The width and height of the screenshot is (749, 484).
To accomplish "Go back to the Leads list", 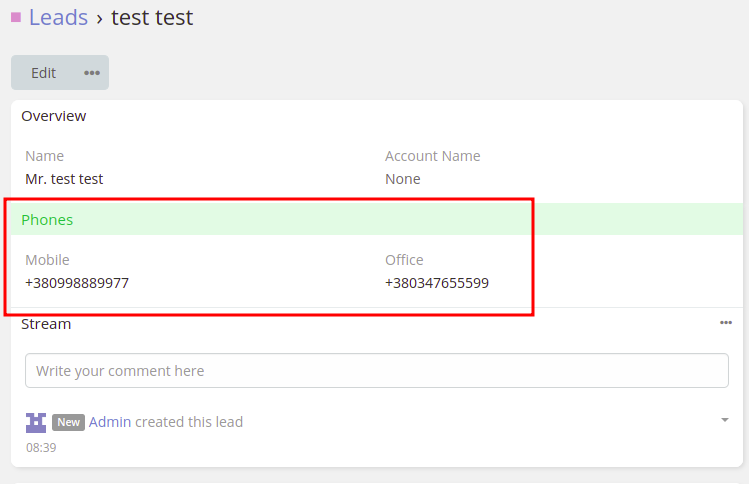I will pos(58,17).
